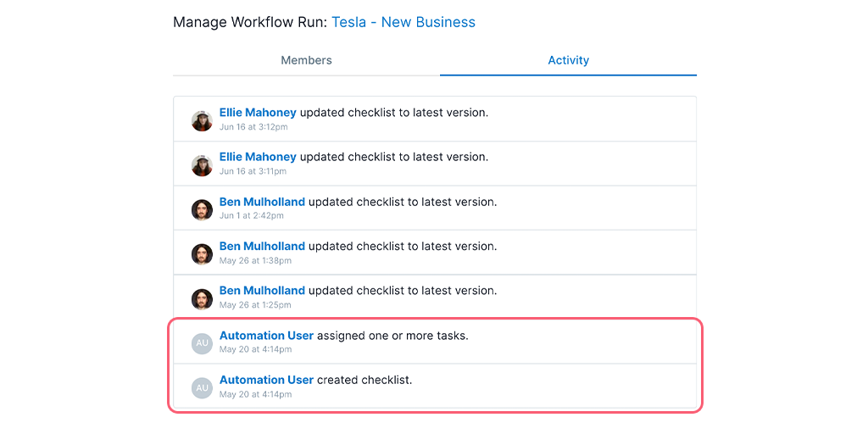Click Ben Mulholland's avatar at May 26 1:38pm
This screenshot has width=868, height=434.
[x=202, y=254]
